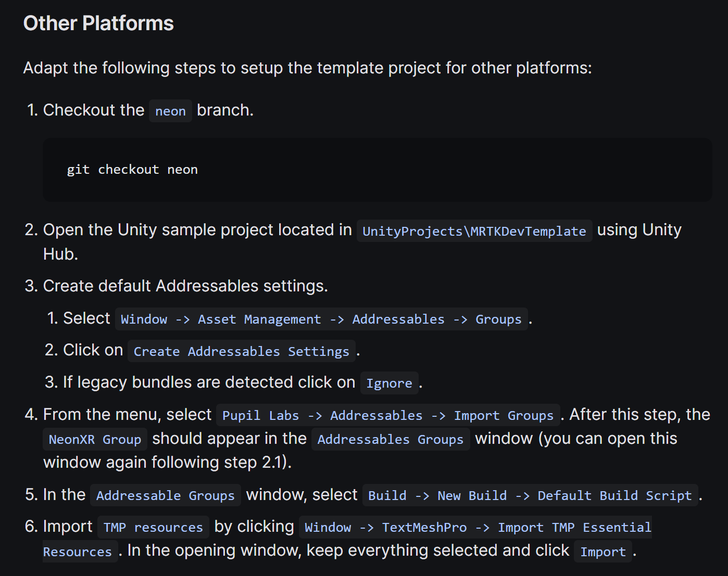Click 'Build -> New Build -> Default Build Script' code
The width and height of the screenshot is (728, 576).
pos(530,495)
